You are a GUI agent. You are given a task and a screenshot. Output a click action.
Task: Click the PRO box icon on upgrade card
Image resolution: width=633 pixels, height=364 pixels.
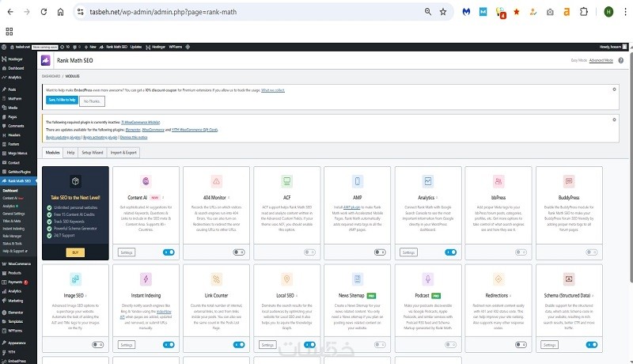(75, 181)
